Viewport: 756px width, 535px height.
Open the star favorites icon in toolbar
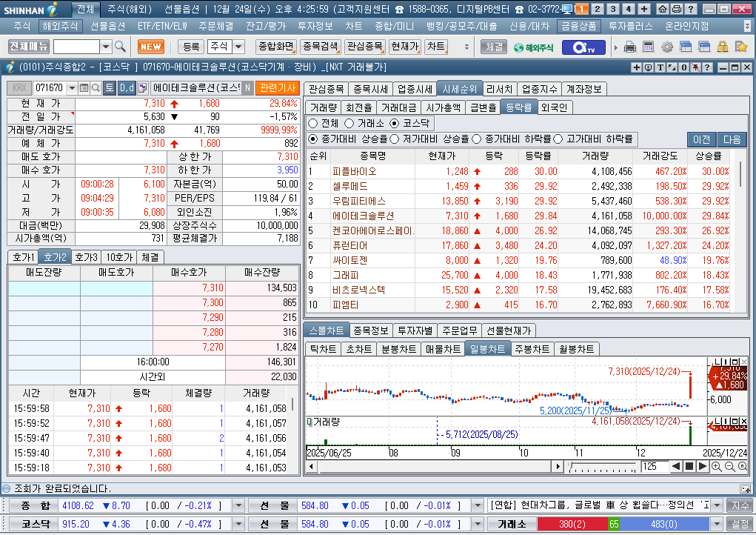point(741,47)
